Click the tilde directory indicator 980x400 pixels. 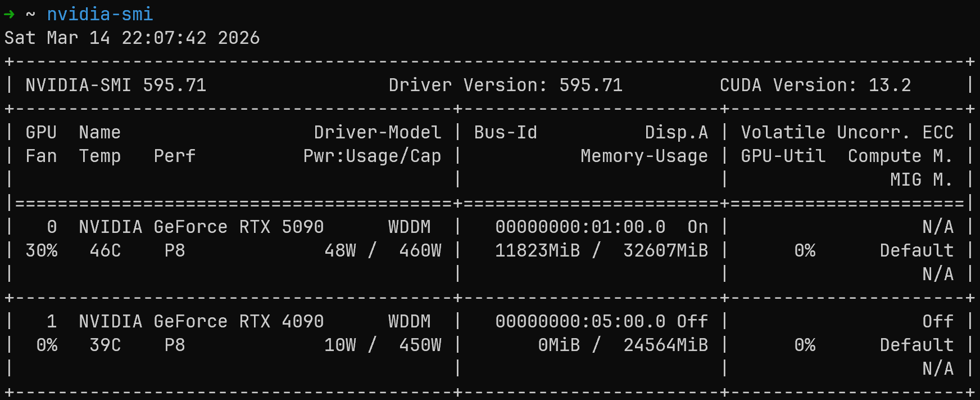click(x=30, y=14)
